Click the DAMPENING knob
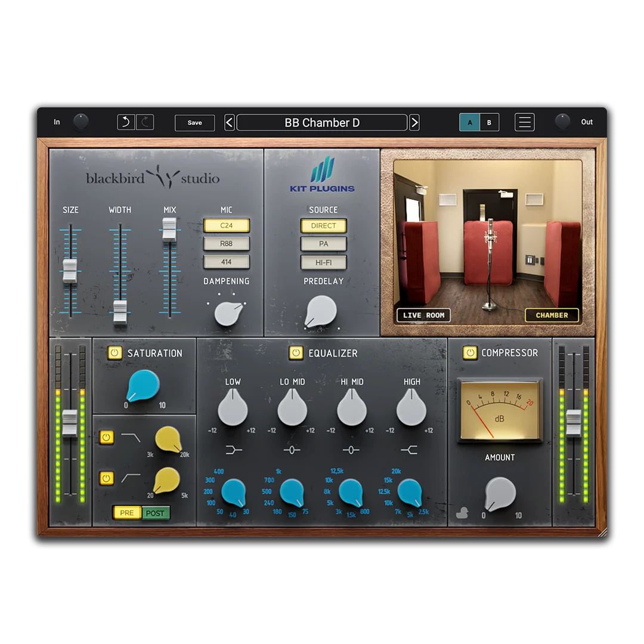Viewport: 644px width, 644px height. pos(228,314)
